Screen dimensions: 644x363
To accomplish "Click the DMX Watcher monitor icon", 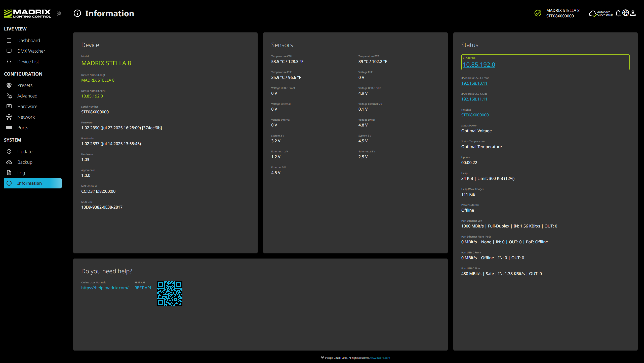I will [9, 51].
